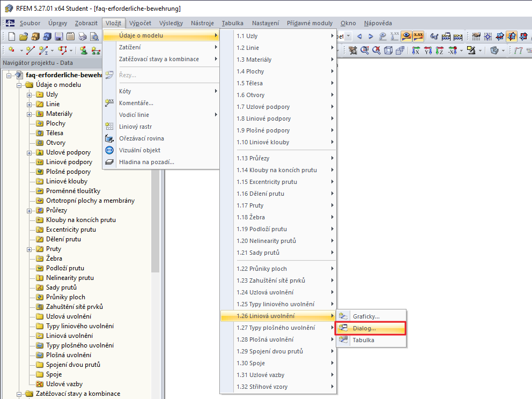Viewport: 532px width, 399px height.
Task: Open the project manager brown cabinet icon
Action: point(35,36)
